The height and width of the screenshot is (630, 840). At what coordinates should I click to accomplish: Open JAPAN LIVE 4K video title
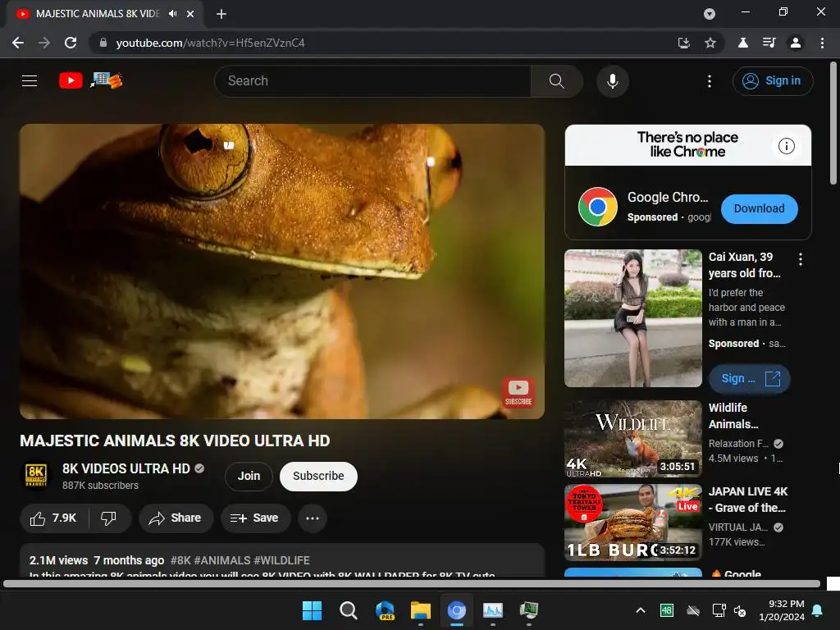point(748,500)
